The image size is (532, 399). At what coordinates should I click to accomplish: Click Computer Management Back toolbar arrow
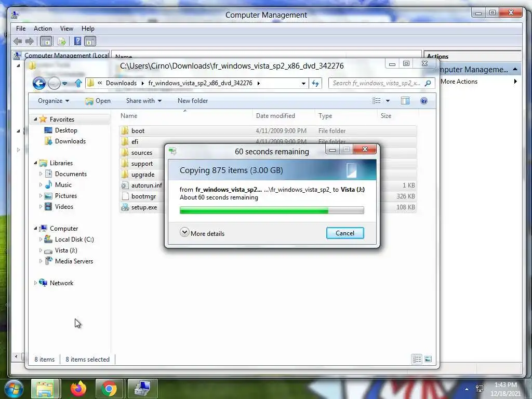pyautogui.click(x=18, y=42)
